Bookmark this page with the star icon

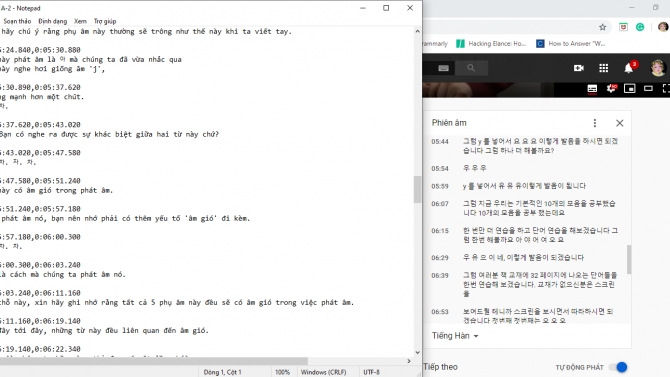tap(602, 27)
